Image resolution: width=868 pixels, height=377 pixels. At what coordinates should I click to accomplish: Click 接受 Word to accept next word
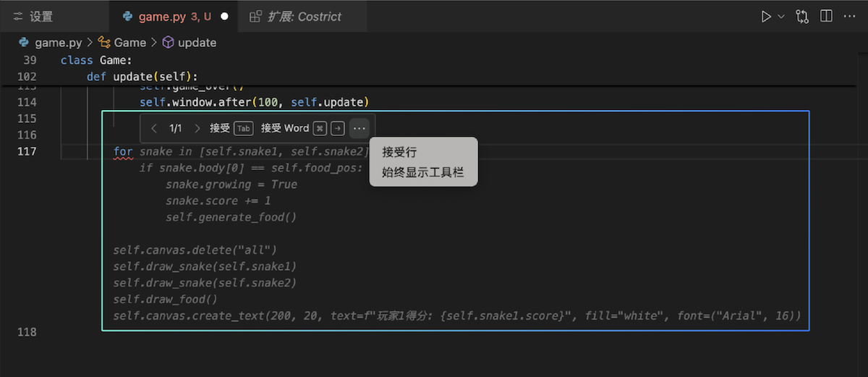tap(285, 128)
